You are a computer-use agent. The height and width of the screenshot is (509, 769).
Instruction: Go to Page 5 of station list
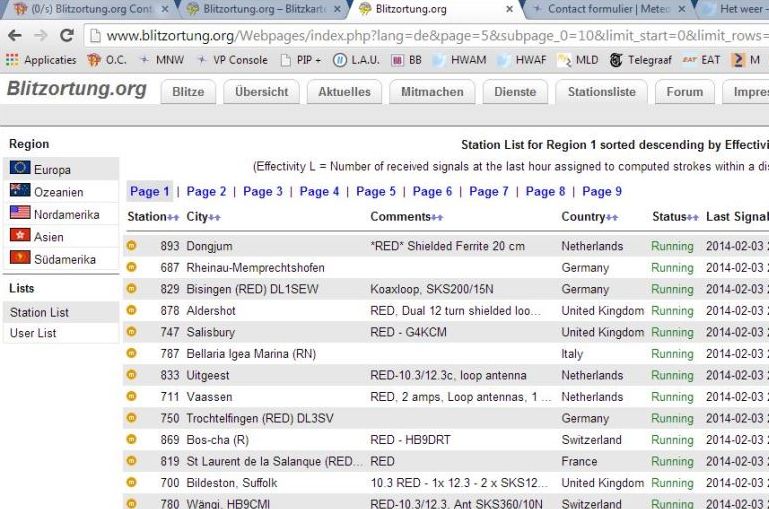click(376, 191)
